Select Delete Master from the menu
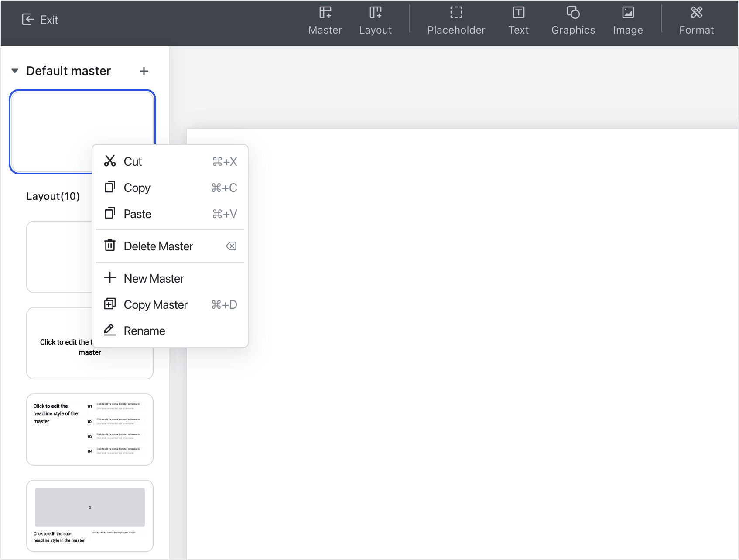Screen dimensions: 739x560 pos(158,246)
